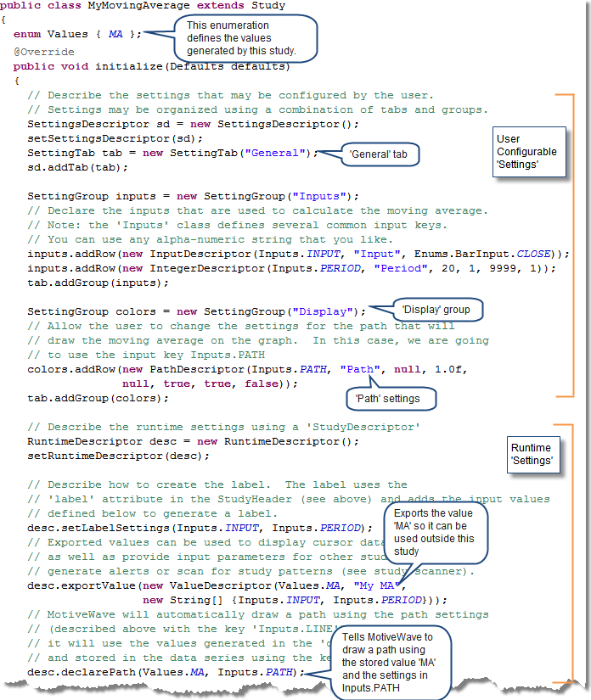Click the 'Display' group callout bubble
This screenshot has width=591, height=700.
click(x=436, y=311)
